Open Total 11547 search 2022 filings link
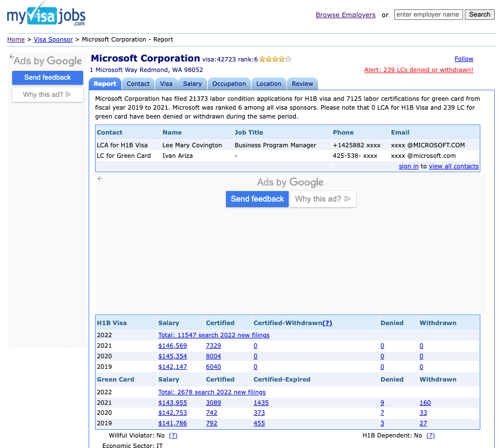 (214, 335)
